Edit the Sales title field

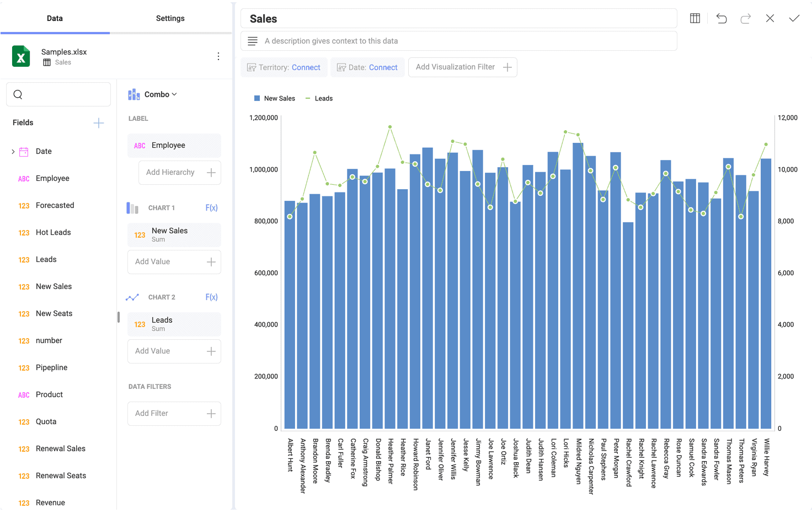click(459, 19)
